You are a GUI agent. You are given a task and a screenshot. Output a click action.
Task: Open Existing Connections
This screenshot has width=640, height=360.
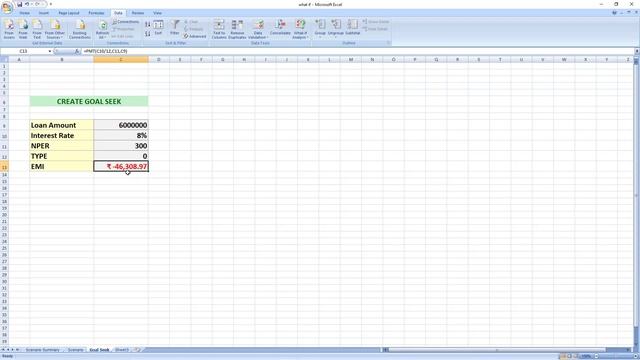tap(80, 29)
